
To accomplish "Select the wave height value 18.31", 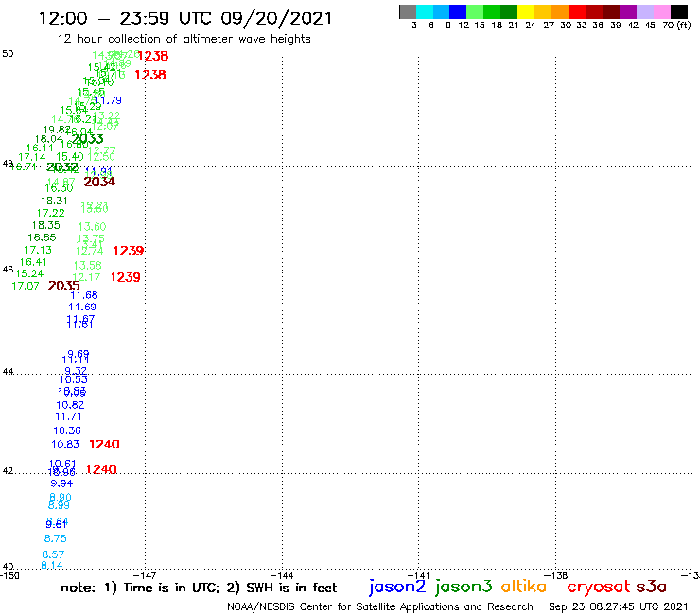I will (x=54, y=201).
